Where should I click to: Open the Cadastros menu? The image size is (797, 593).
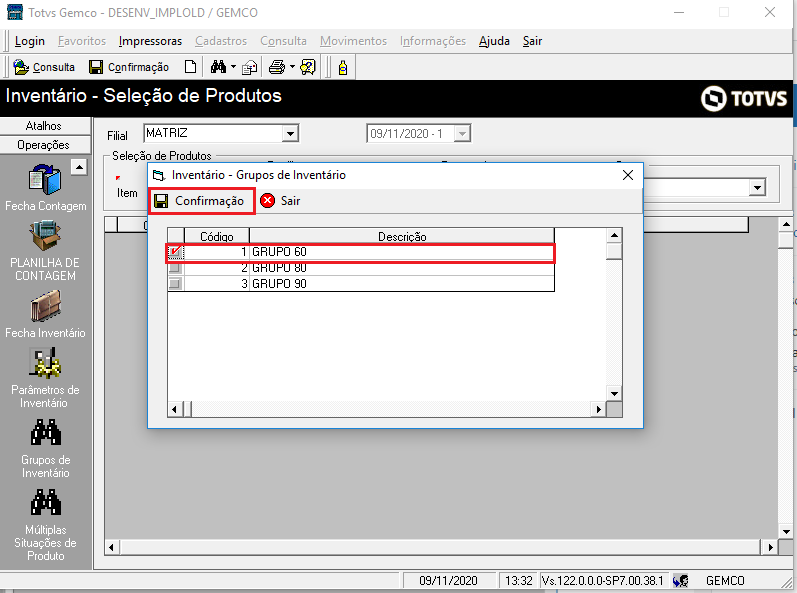click(221, 41)
